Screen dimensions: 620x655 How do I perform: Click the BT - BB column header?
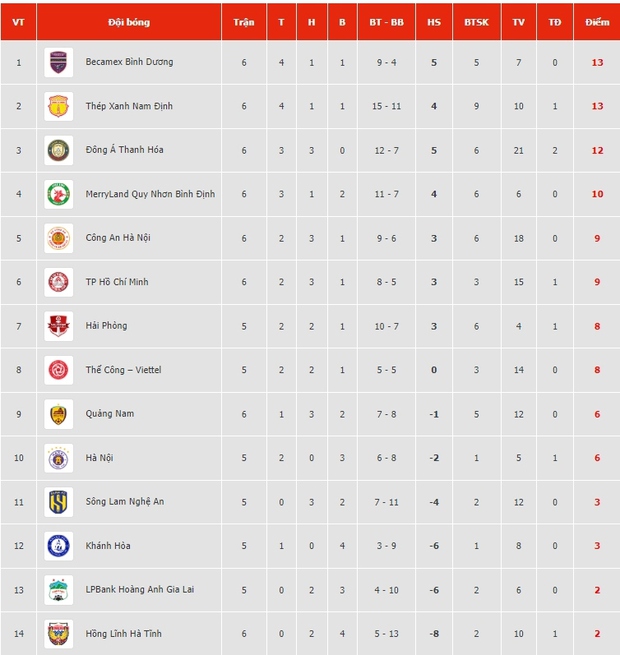click(x=386, y=21)
